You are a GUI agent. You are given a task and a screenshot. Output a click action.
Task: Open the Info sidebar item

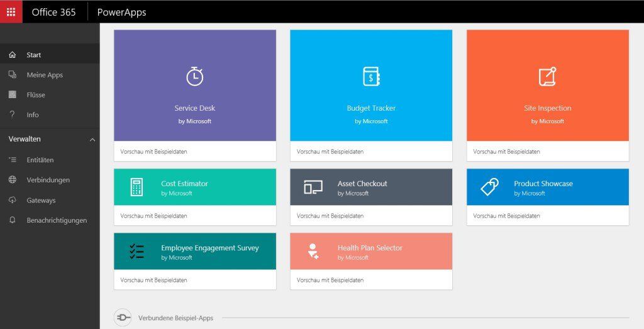(50, 114)
